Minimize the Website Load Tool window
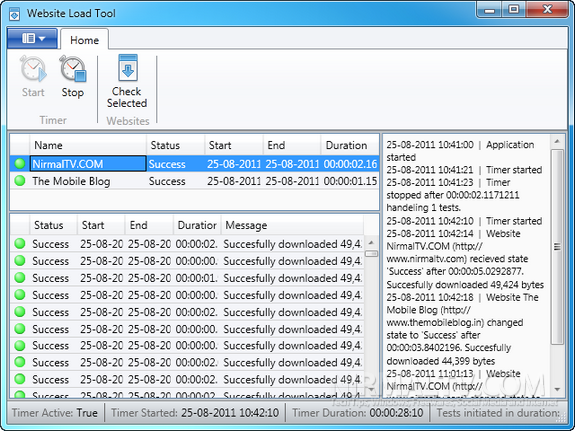 point(489,10)
